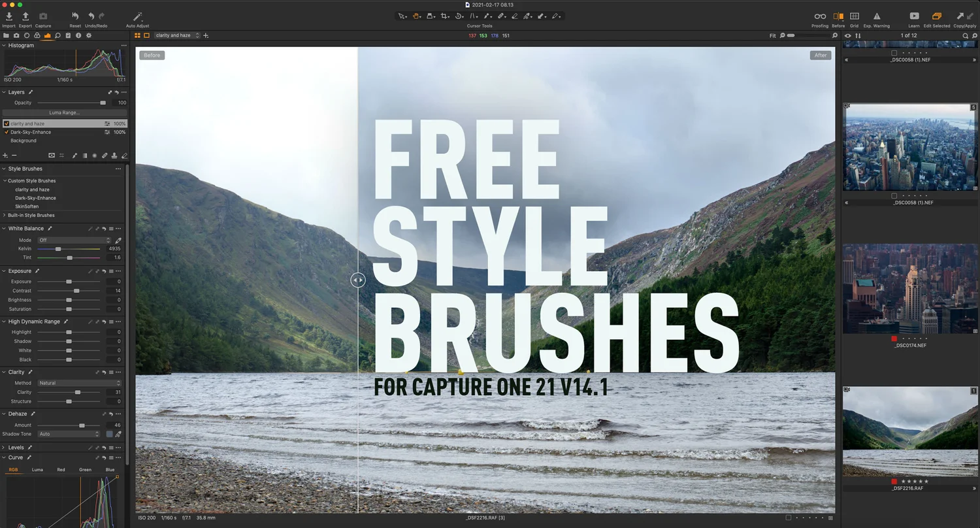Viewport: 980px width, 528px height.
Task: Click the Learn video icon
Action: click(x=914, y=16)
